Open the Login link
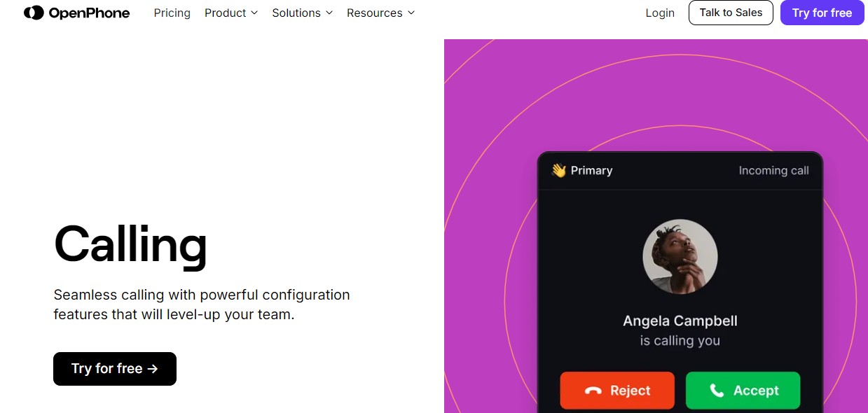Viewport: 868px width, 413px height. click(660, 13)
